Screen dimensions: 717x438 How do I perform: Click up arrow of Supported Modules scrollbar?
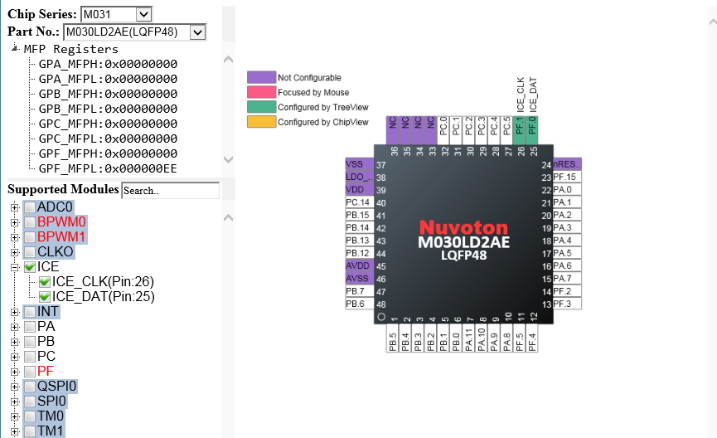click(x=228, y=218)
